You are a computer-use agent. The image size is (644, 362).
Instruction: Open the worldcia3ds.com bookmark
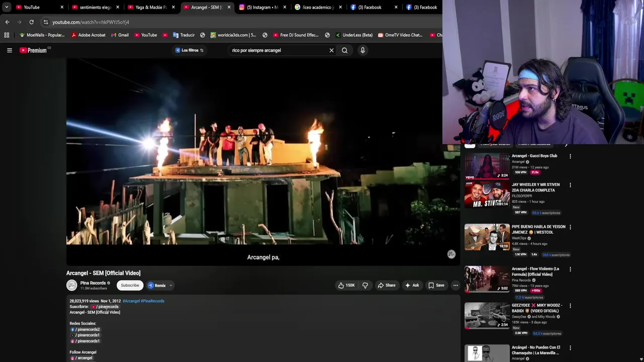click(x=233, y=35)
